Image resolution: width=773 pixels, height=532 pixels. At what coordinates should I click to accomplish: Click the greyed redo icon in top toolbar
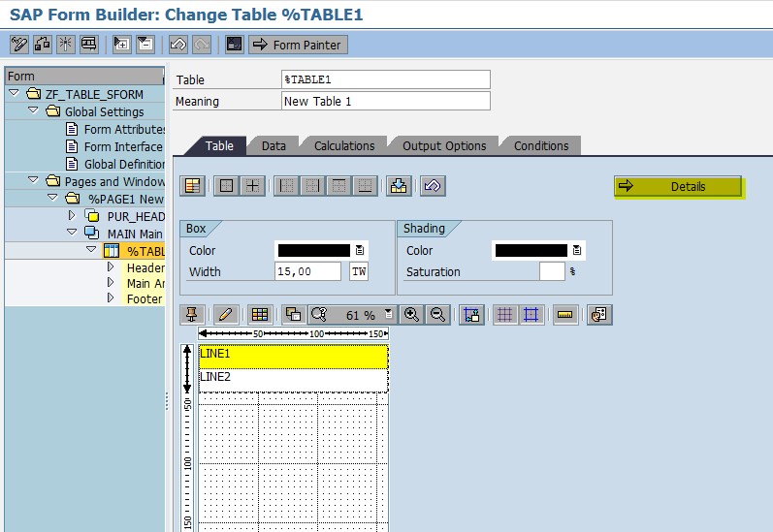coord(202,45)
